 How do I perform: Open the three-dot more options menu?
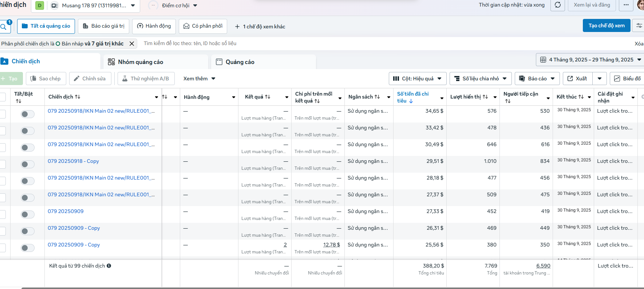tap(626, 5)
